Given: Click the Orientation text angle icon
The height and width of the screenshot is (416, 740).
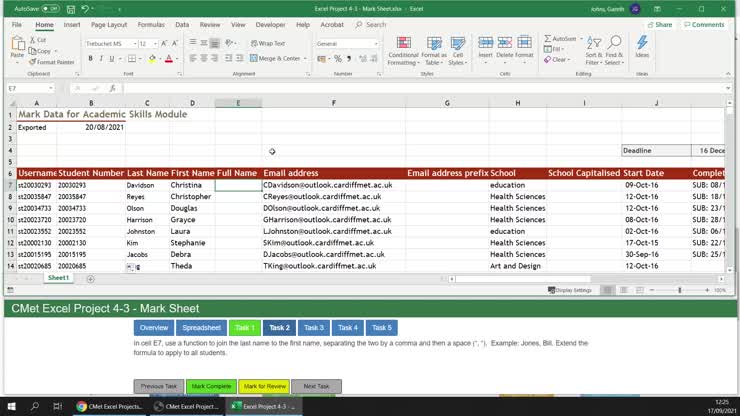Looking at the screenshot, I should (229, 43).
